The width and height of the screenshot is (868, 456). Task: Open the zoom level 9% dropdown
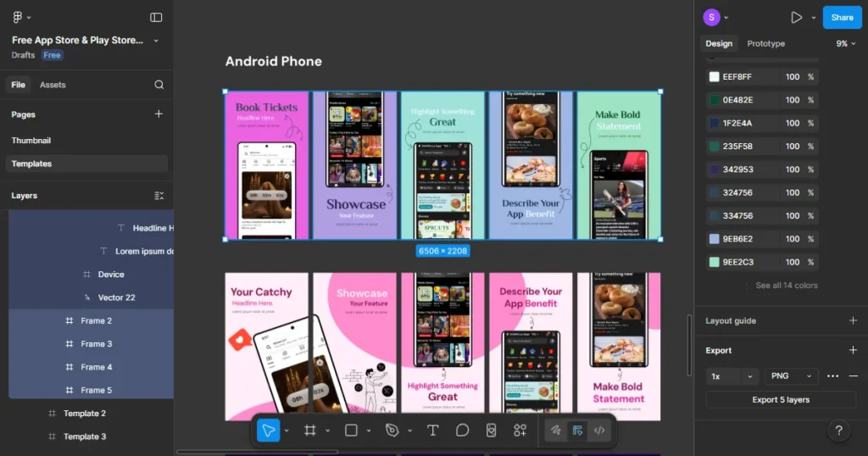coord(845,44)
